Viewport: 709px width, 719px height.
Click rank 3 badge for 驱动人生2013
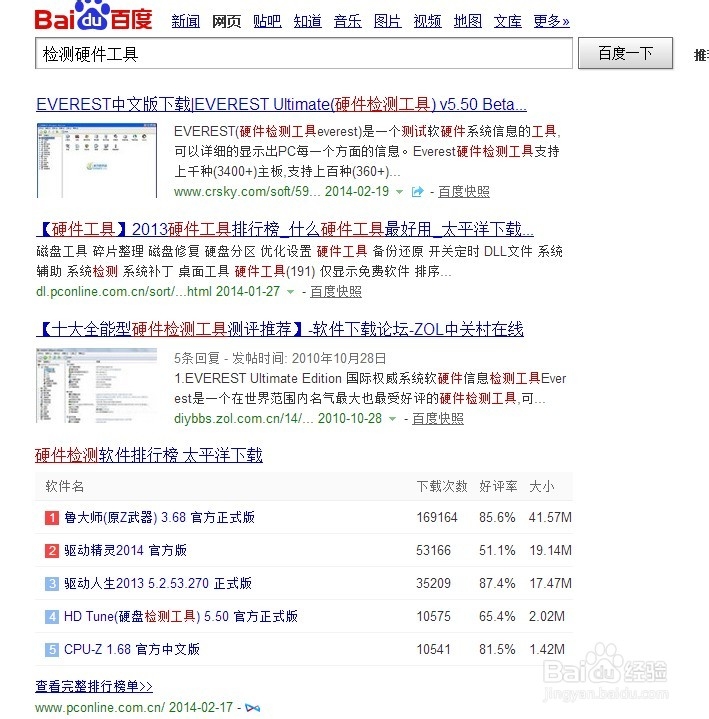pyautogui.click(x=52, y=584)
